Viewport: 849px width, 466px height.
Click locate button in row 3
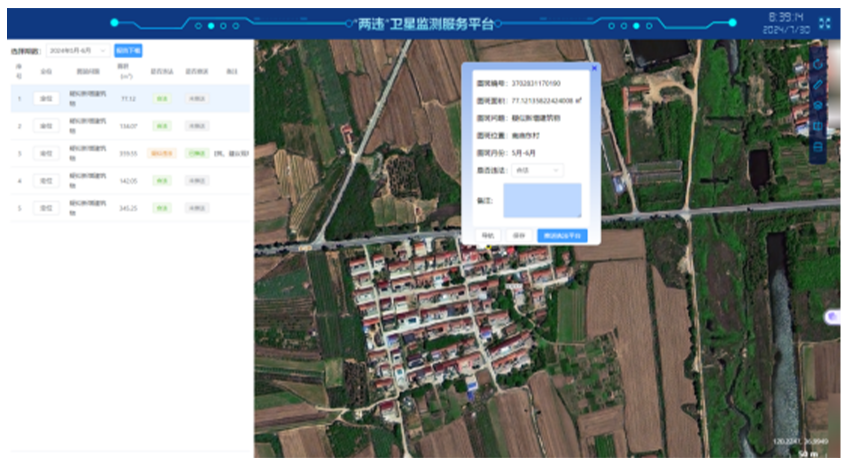(46, 153)
